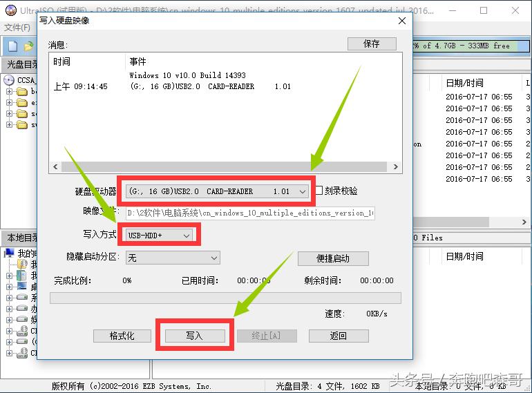
Task: Select the desktop (桌) icon in local tree
Action: (x=22, y=287)
